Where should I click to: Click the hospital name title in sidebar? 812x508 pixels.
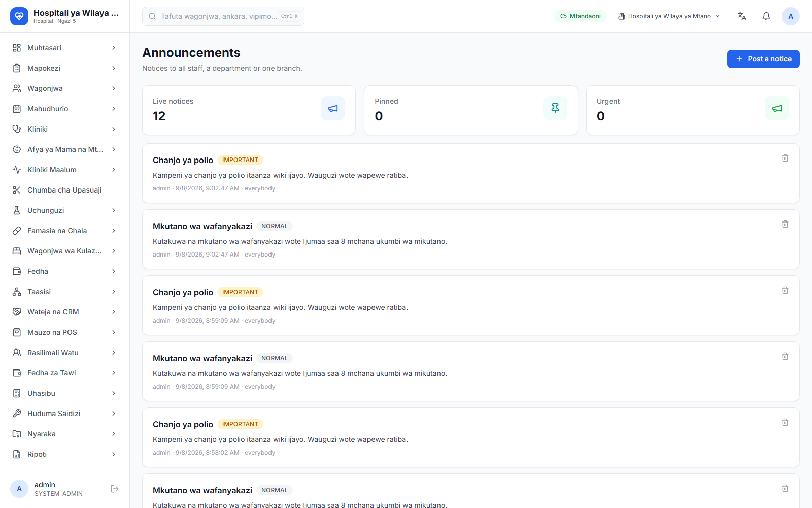[76, 13]
